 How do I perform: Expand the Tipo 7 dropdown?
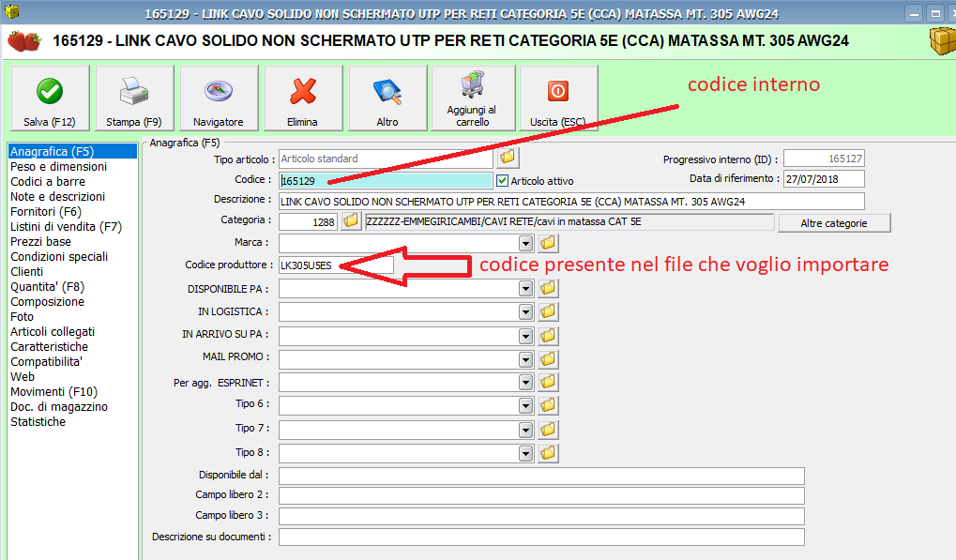coord(525,431)
